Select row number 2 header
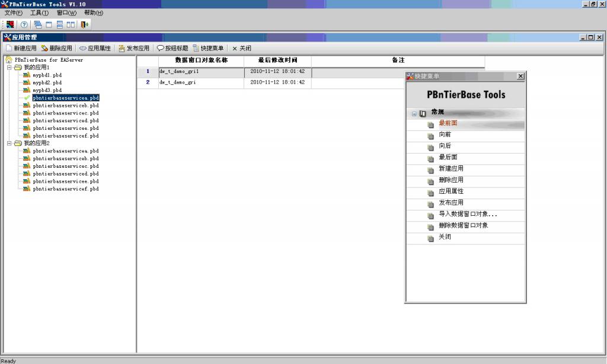The height and width of the screenshot is (364, 607). coord(148,83)
